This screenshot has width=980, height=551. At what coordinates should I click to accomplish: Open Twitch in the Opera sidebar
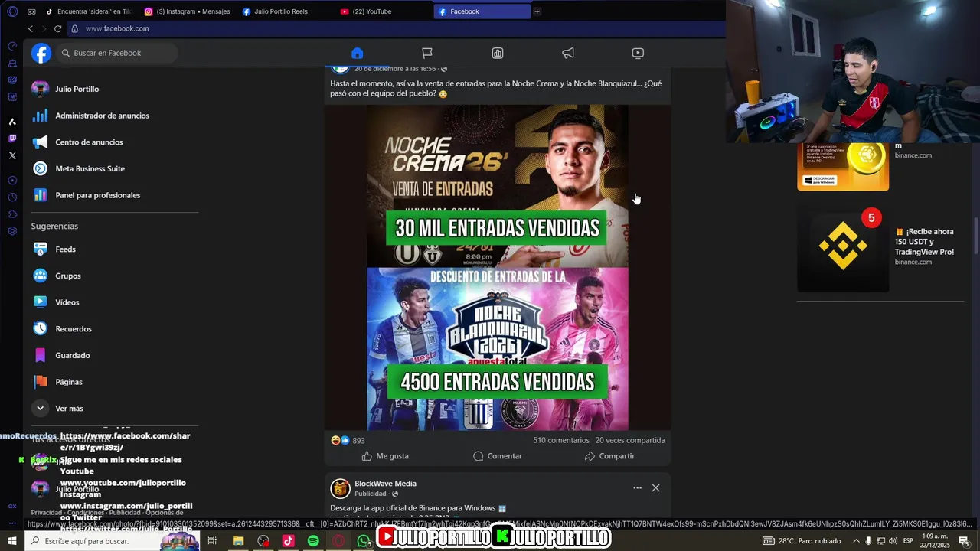12,139
